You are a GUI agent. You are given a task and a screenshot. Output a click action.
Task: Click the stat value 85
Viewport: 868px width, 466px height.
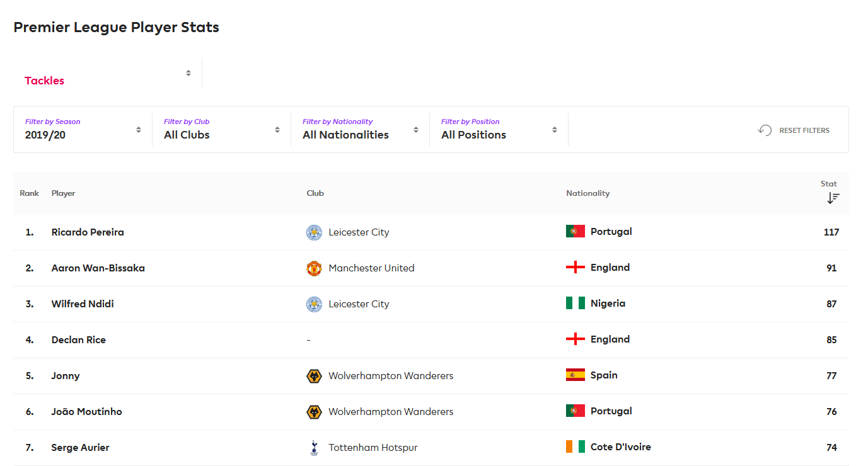[831, 340]
